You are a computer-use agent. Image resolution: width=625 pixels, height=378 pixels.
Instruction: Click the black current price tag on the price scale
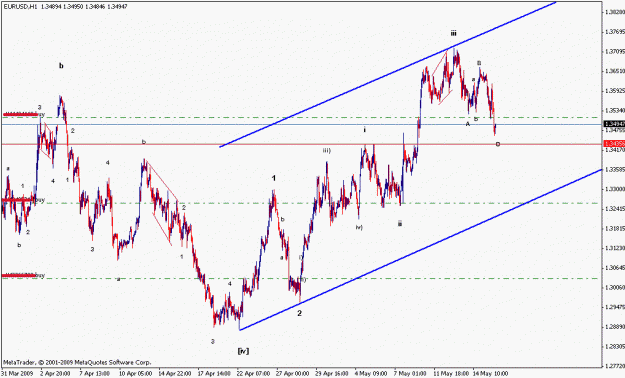tap(614, 124)
